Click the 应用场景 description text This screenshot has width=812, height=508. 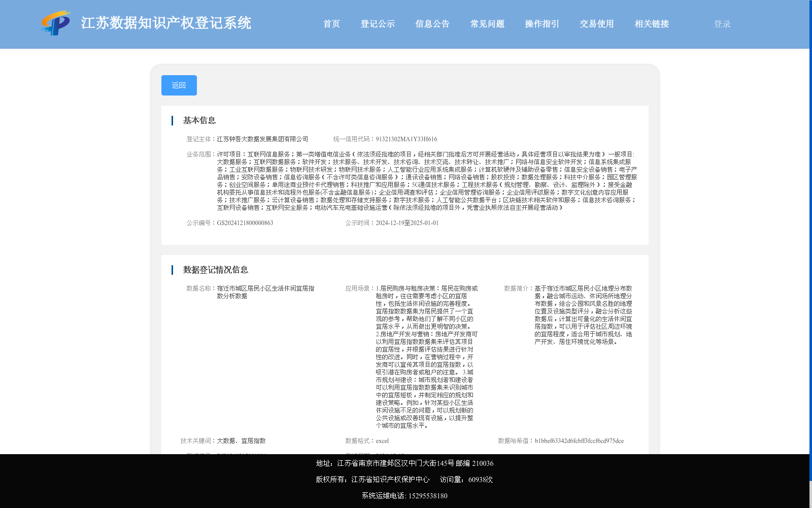426,357
